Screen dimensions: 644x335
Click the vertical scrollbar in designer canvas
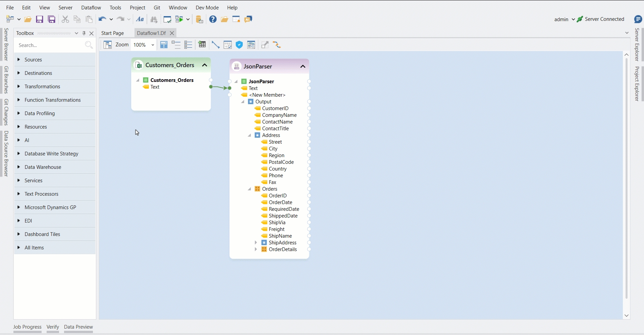(626, 178)
